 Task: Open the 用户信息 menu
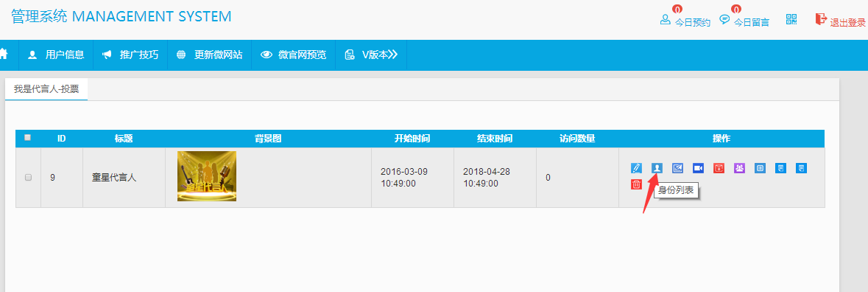(57, 55)
